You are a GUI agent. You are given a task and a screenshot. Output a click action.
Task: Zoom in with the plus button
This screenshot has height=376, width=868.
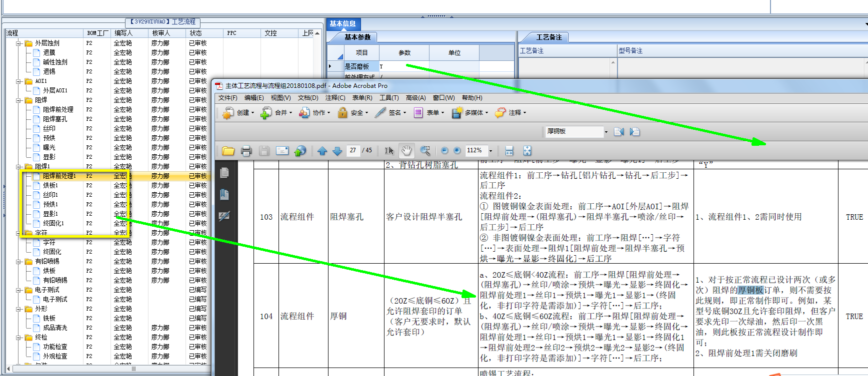[457, 150]
